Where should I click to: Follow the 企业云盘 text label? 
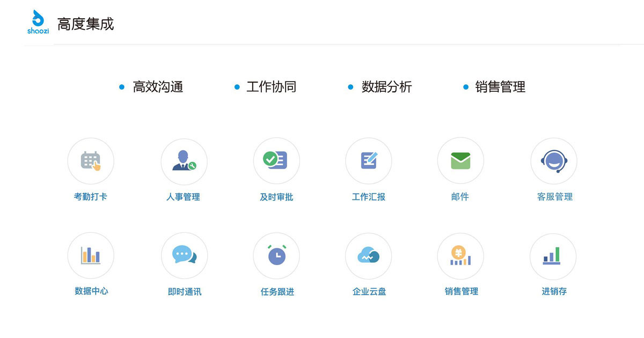point(369,292)
